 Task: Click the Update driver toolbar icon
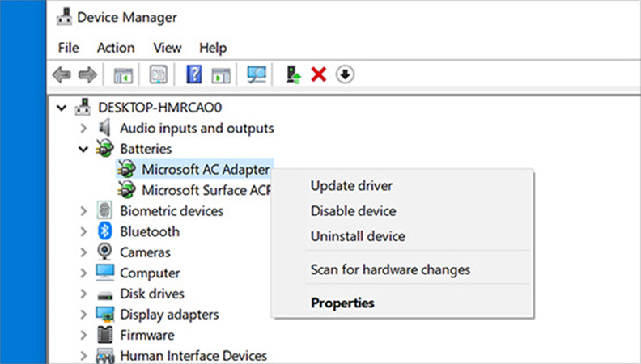pyautogui.click(x=295, y=75)
